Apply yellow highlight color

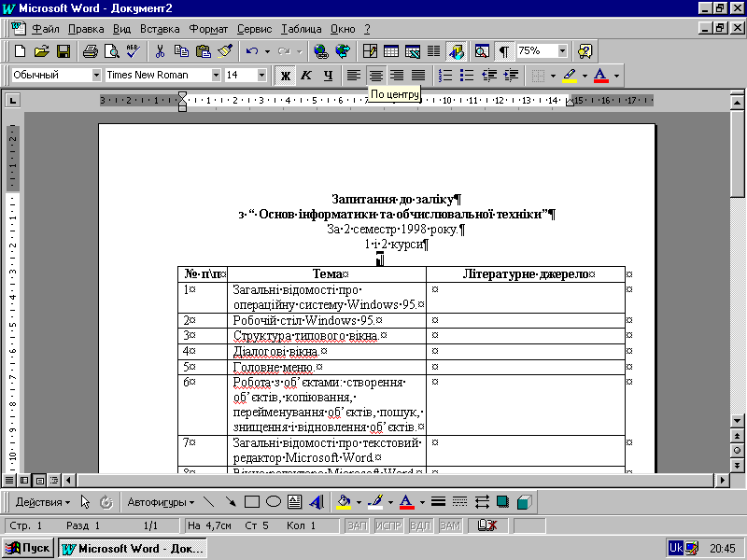(x=570, y=76)
